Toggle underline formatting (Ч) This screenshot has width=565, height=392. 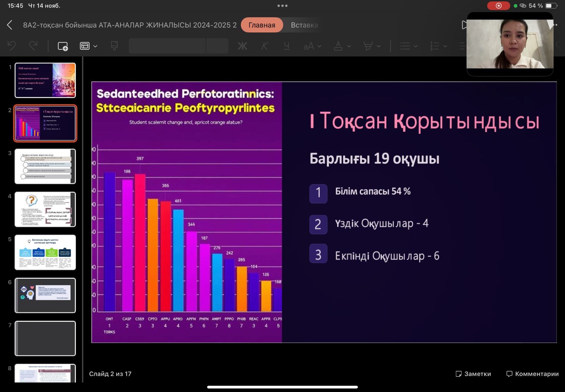286,46
